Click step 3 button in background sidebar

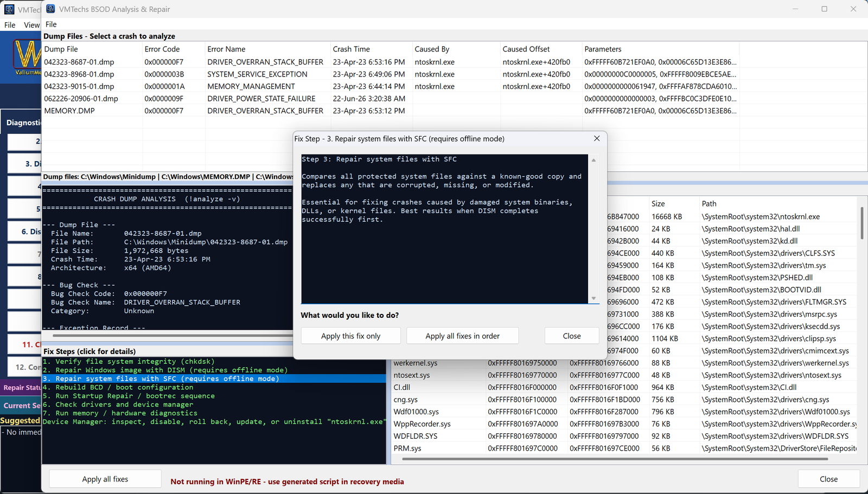pyautogui.click(x=24, y=164)
